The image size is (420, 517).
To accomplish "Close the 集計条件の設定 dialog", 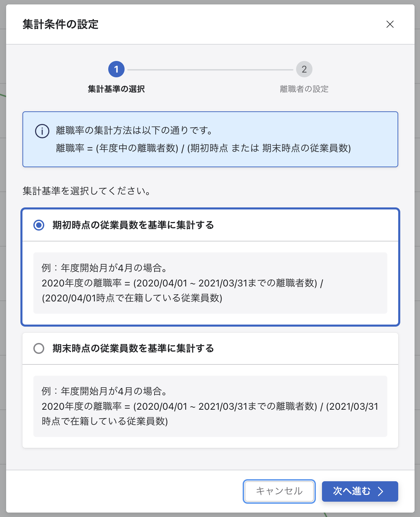I will tap(390, 24).
